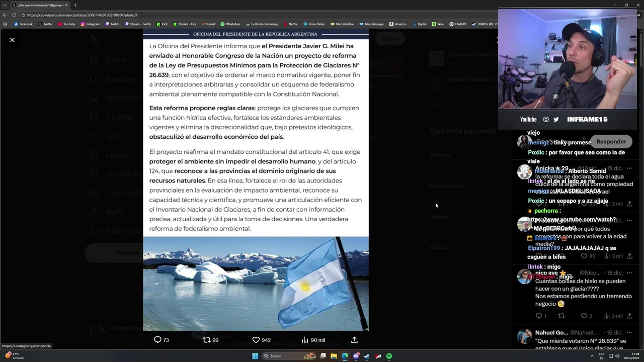Click the Instagram icon in stream overlay

tap(546, 119)
